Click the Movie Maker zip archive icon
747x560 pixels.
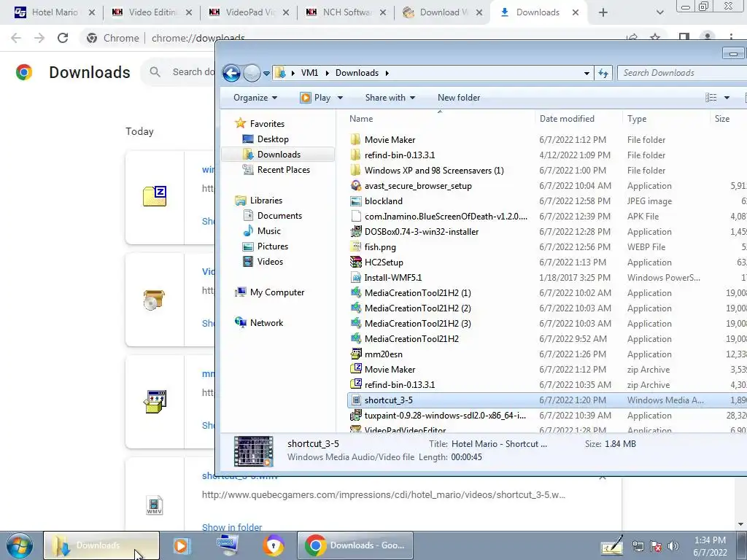pyautogui.click(x=355, y=369)
